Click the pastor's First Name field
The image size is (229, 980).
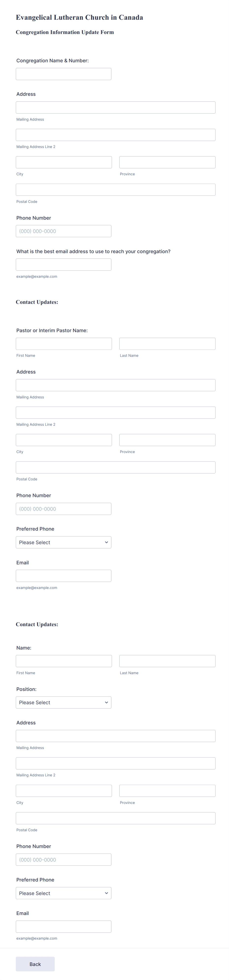63,344
